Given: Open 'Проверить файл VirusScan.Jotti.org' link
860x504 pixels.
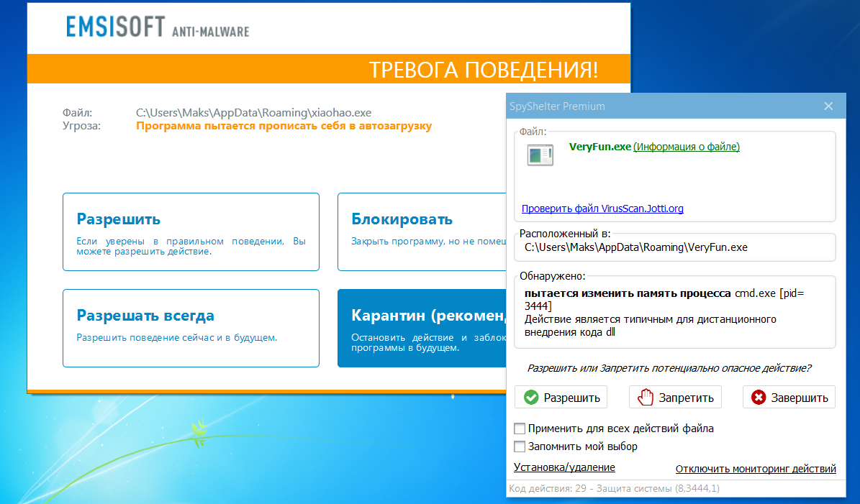Looking at the screenshot, I should (x=602, y=209).
